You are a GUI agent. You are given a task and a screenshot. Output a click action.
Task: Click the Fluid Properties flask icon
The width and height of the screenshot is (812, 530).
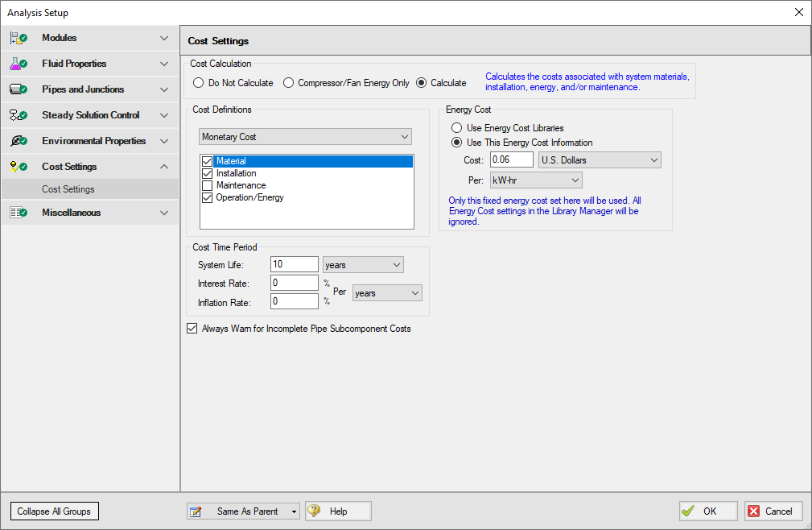coord(19,64)
